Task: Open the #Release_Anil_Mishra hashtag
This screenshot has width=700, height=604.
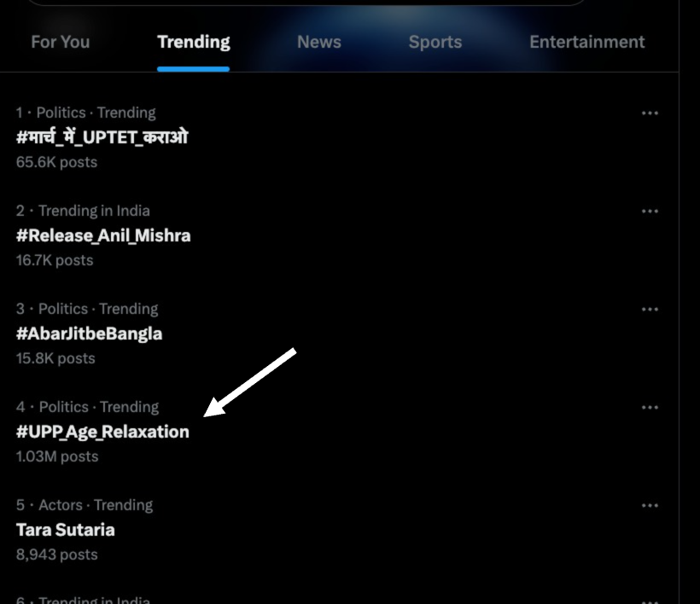Action: click(x=103, y=235)
